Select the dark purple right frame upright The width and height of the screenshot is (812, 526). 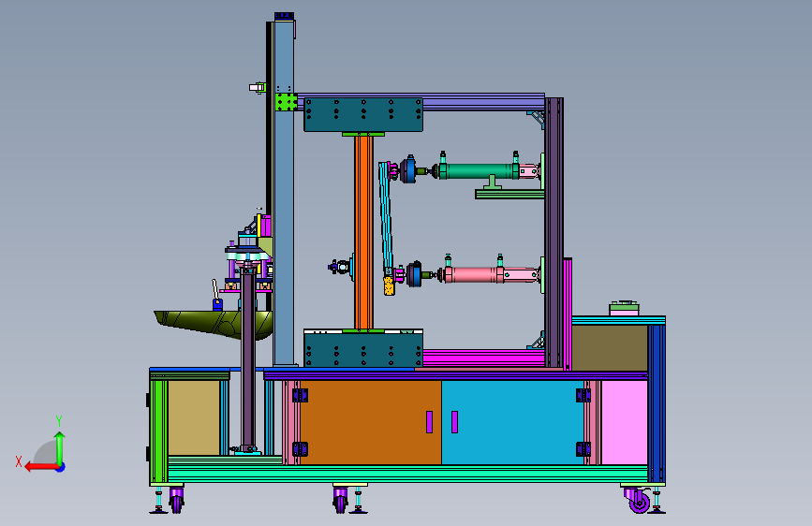[554, 232]
